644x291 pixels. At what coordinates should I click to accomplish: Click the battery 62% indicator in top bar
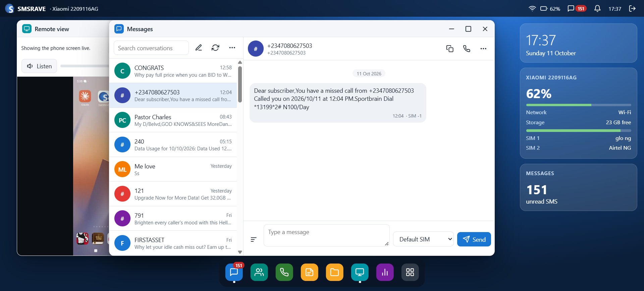[x=550, y=9]
